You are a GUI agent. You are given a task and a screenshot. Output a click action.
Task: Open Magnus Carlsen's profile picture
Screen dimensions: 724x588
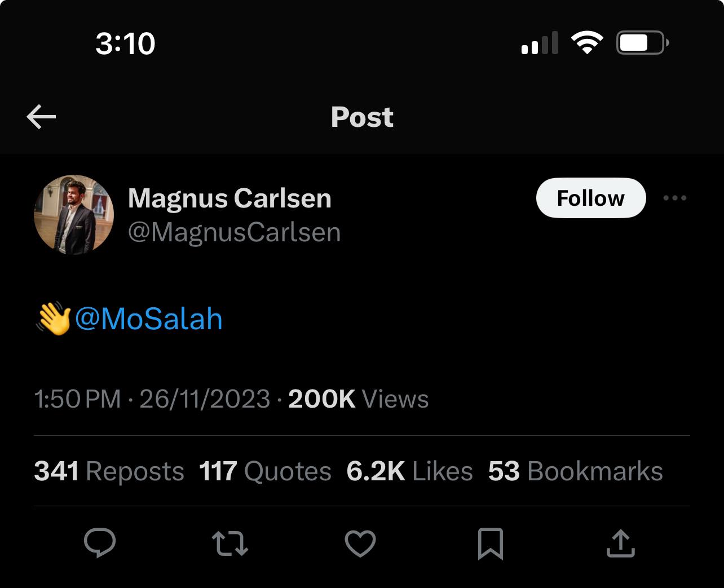click(74, 215)
